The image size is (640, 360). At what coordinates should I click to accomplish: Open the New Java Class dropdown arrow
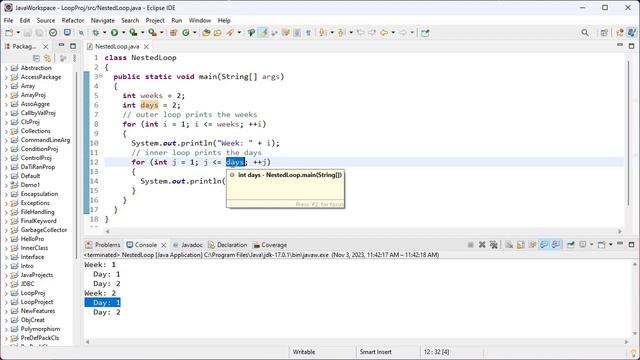[x=195, y=33]
